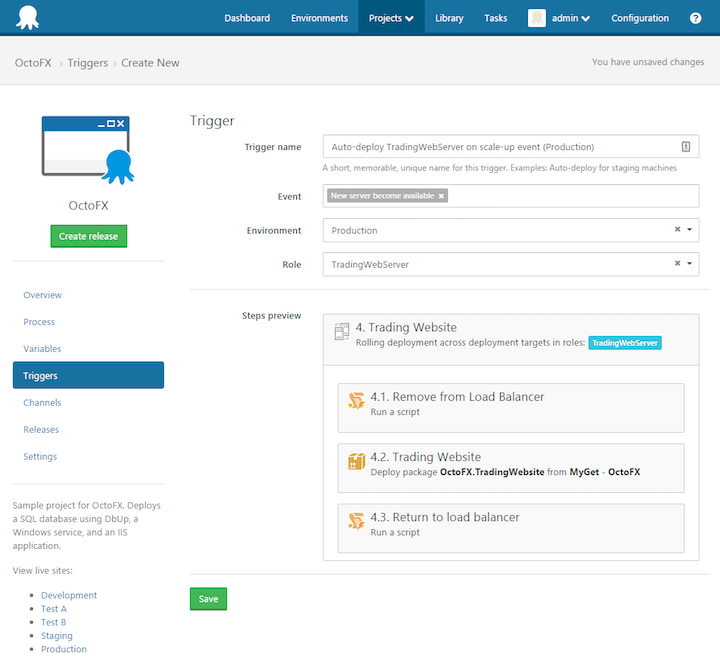Open the Staging live site link
Viewport: 720px width, 663px height.
56,636
